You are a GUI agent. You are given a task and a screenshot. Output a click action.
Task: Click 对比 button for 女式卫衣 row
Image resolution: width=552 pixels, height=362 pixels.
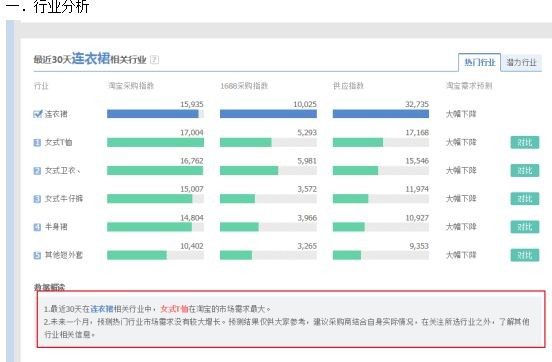pos(525,170)
